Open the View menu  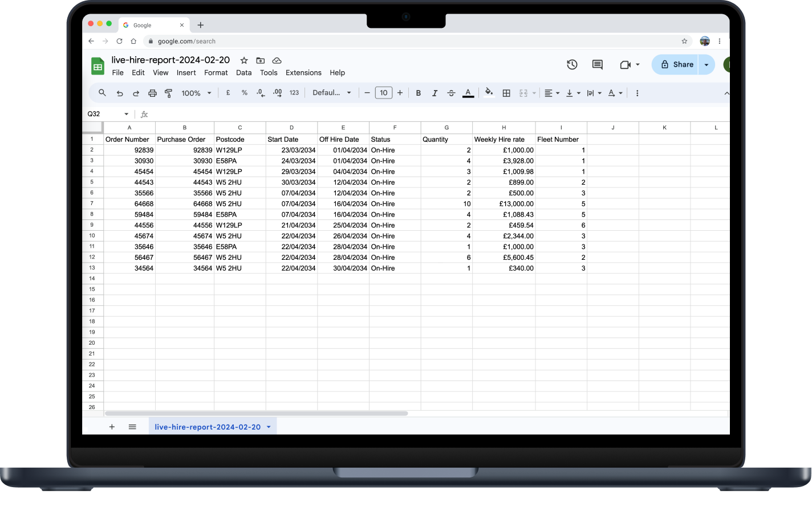click(x=161, y=73)
